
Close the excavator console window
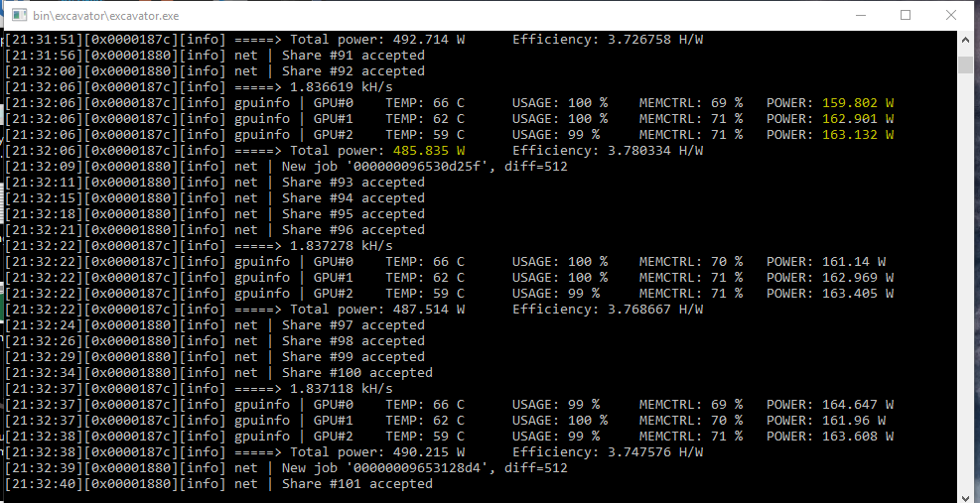click(950, 15)
